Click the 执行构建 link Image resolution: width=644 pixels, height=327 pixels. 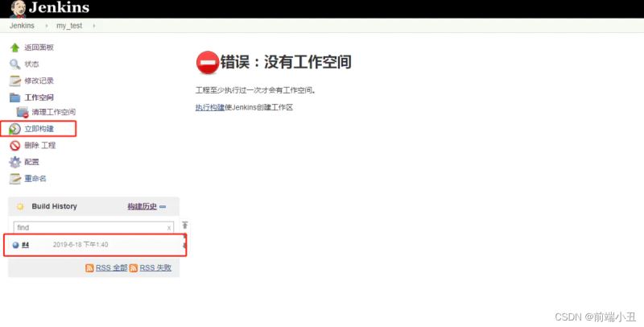pyautogui.click(x=210, y=108)
